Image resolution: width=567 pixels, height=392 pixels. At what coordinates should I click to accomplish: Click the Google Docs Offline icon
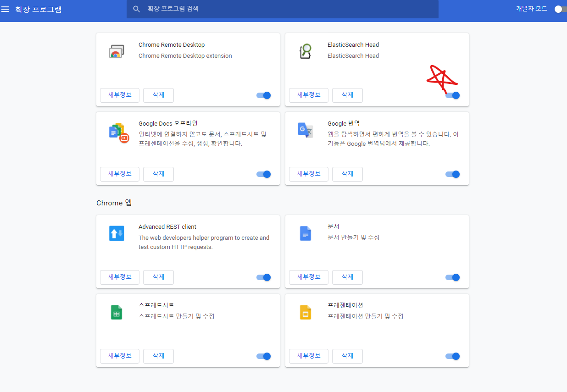tap(119, 133)
